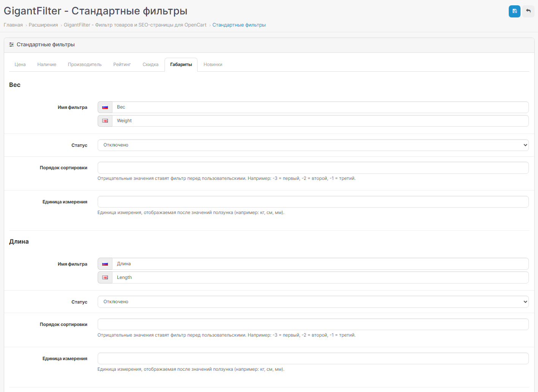Screen dimensions: 538x392
Task: Switch to the Цена tab
Action: (20, 65)
